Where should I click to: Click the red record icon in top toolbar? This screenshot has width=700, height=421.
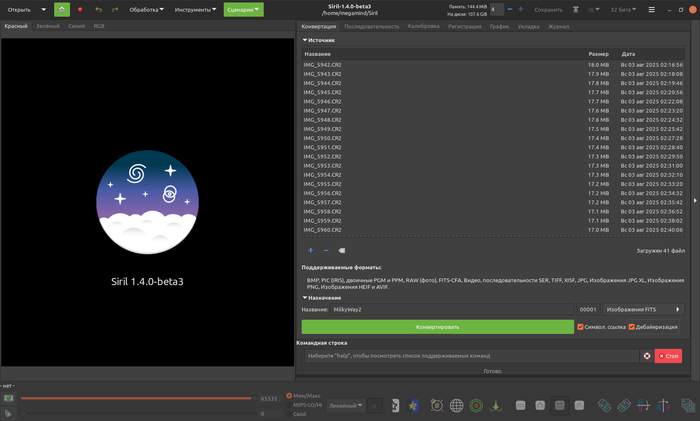click(80, 10)
